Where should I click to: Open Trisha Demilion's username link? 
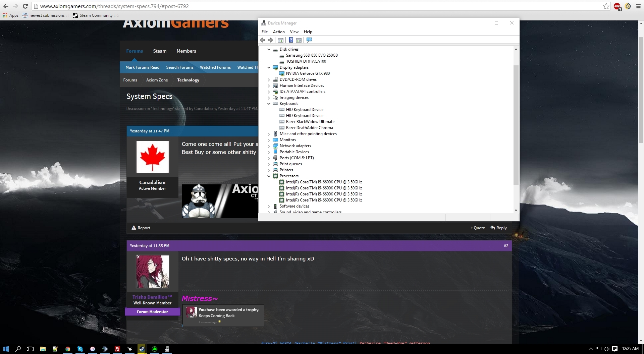[x=152, y=297]
